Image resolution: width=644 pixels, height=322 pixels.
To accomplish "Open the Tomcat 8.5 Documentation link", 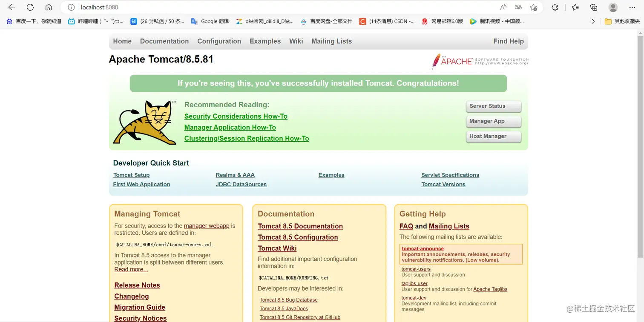I will pyautogui.click(x=300, y=226).
